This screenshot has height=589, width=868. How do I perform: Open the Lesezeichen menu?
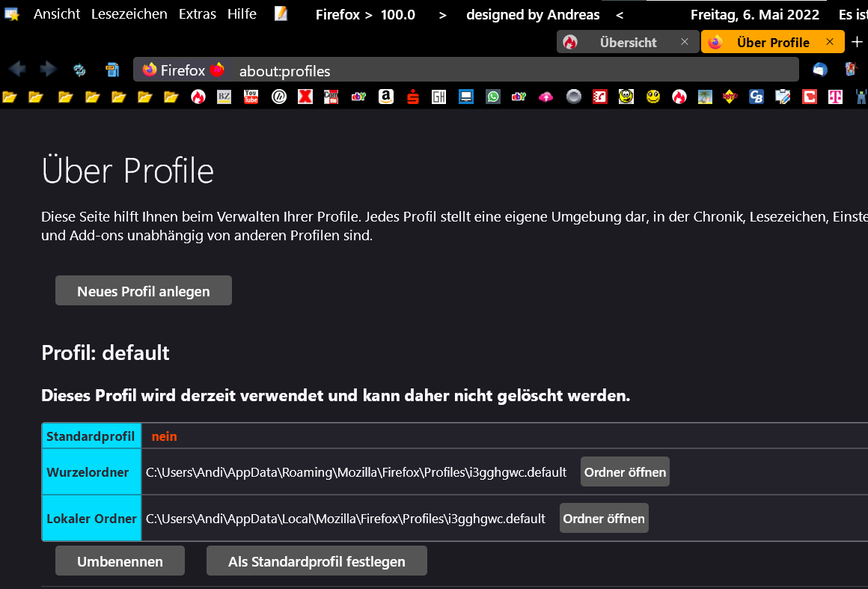point(129,13)
